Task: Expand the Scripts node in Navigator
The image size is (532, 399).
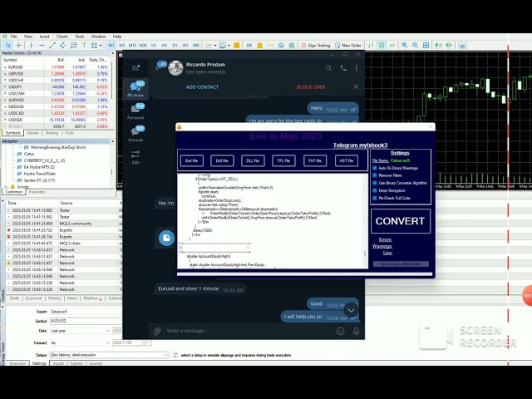Action: click(x=6, y=187)
